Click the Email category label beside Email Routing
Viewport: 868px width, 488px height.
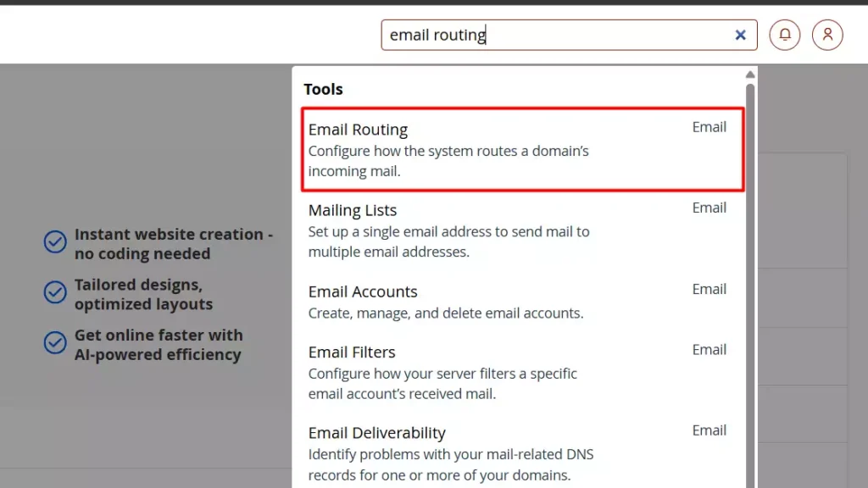point(709,127)
